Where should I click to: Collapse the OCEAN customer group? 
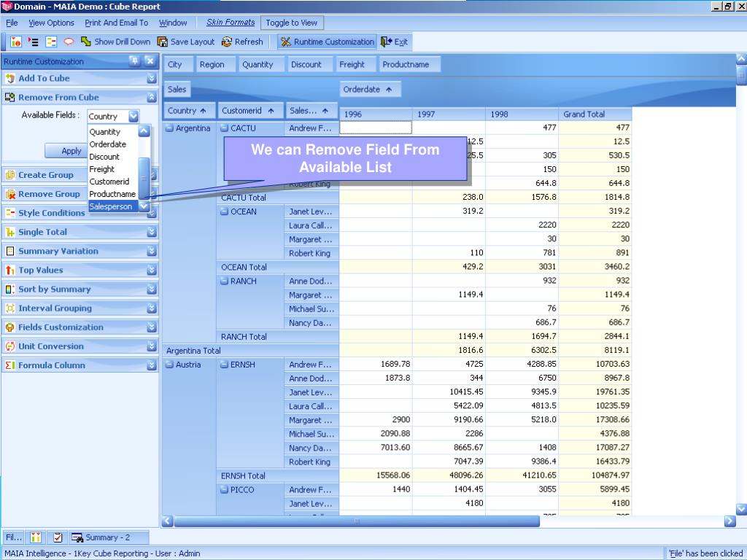coord(225,212)
